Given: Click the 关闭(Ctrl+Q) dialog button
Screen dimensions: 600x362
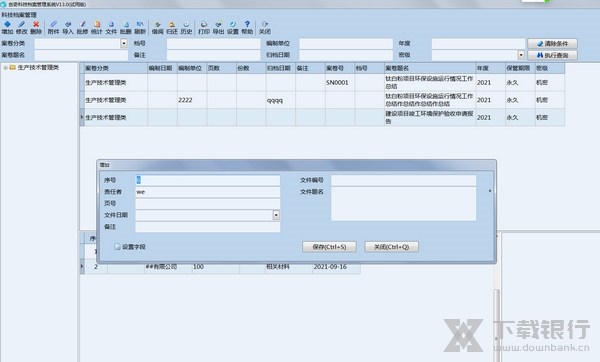Looking at the screenshot, I should click(391, 247).
